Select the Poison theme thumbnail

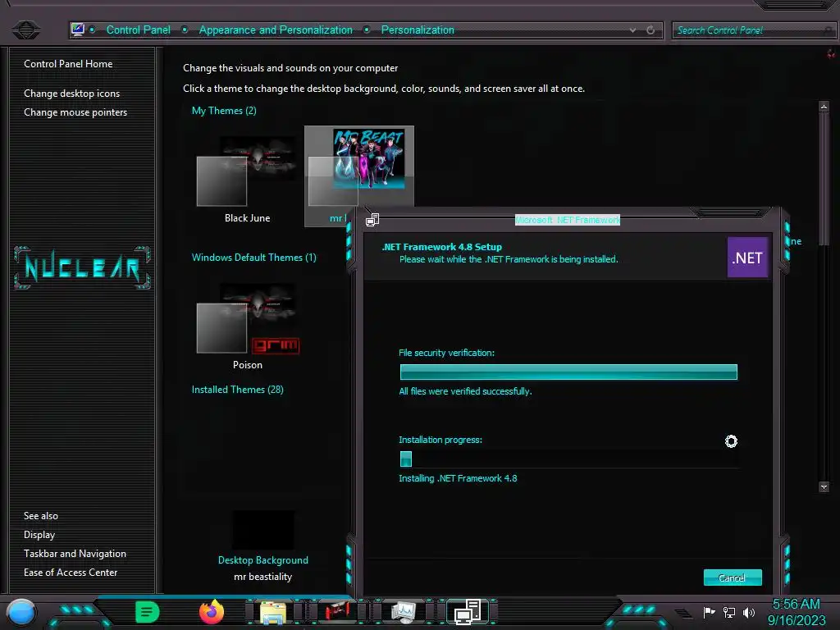[x=248, y=324]
